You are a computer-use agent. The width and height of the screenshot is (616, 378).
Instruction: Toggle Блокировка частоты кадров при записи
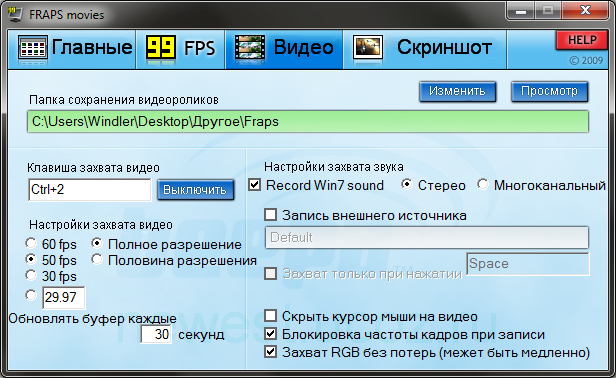tap(270, 334)
